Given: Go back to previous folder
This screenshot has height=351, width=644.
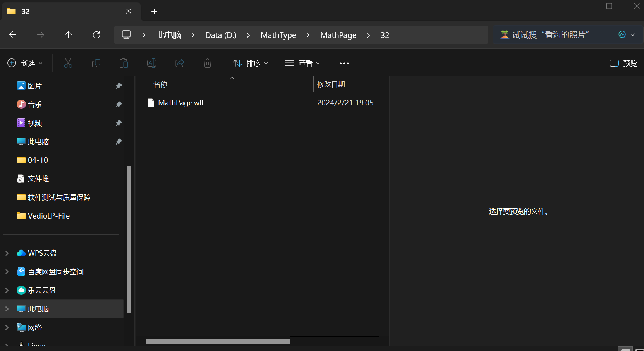Looking at the screenshot, I should [13, 35].
